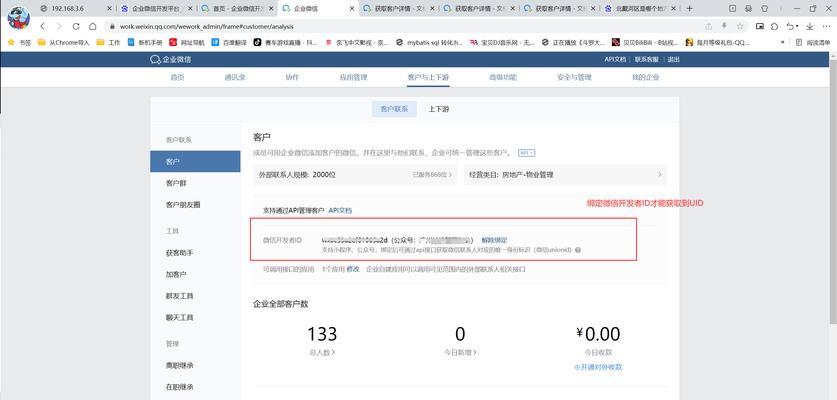
Task: Open the 阅读清单 reading list
Action: coord(813,42)
